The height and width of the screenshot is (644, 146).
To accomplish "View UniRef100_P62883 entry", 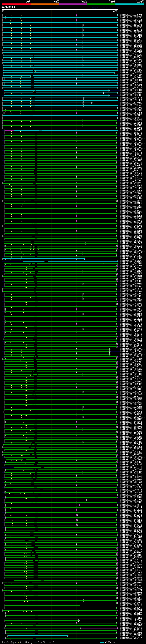I will coord(131,578).
